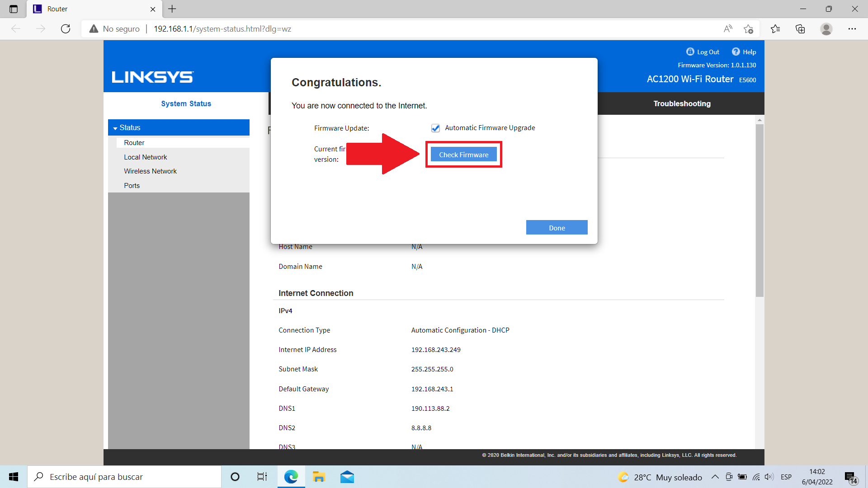Click the browser profile avatar icon
The width and height of the screenshot is (868, 488).
tap(826, 29)
